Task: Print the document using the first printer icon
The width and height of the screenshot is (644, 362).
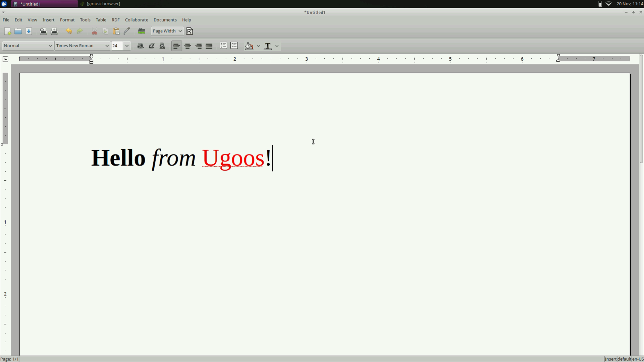Action: pos(43,31)
